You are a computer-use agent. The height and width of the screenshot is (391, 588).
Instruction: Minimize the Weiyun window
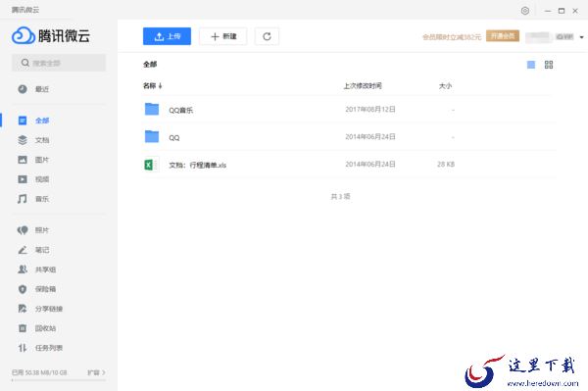click(548, 11)
